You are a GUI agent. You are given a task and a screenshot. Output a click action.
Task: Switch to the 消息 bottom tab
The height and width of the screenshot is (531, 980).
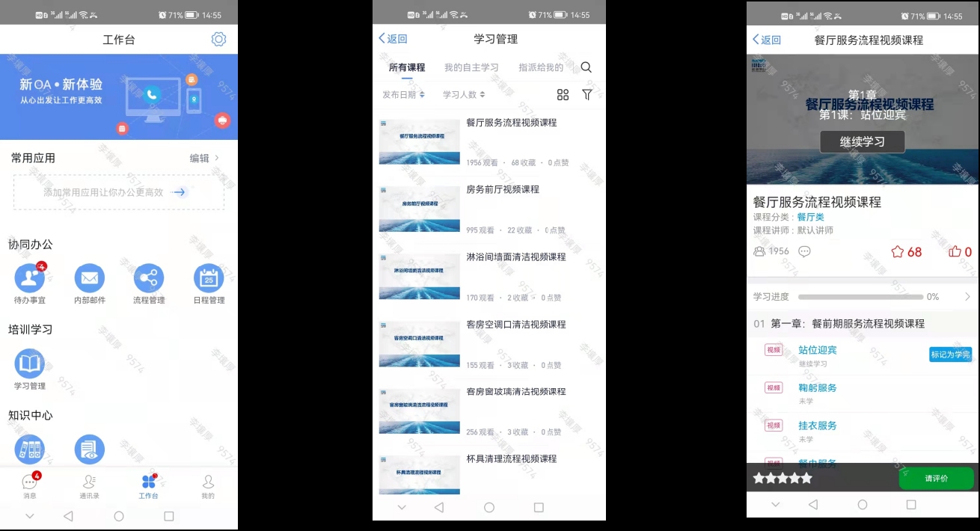pos(30,485)
